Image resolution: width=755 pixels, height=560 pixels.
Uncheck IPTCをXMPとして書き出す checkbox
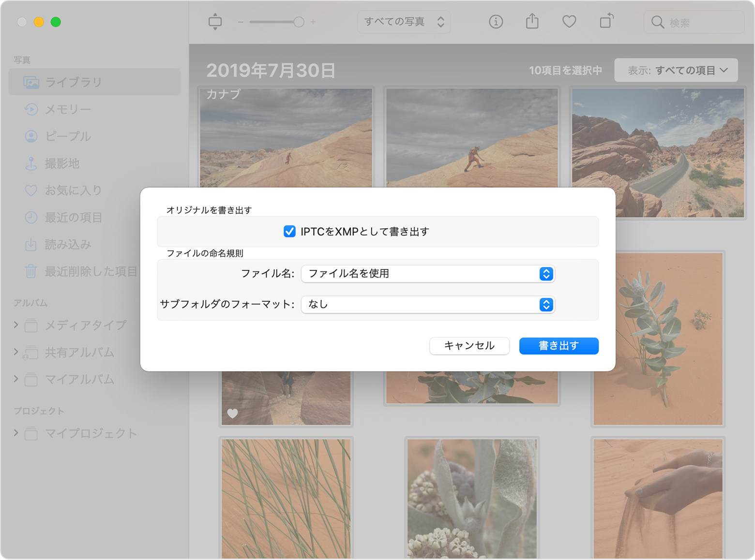click(x=289, y=232)
